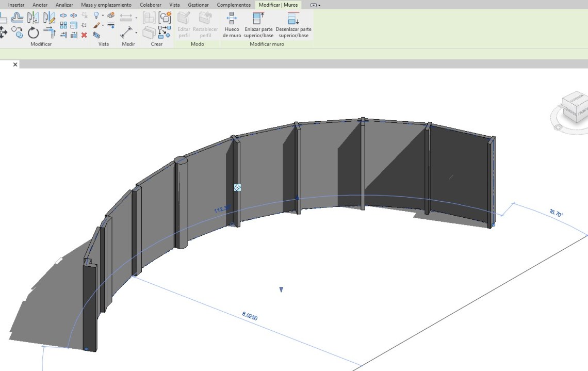The height and width of the screenshot is (371, 588).
Task: Toggle the ribbon minimize button after tabs
Action: click(315, 5)
